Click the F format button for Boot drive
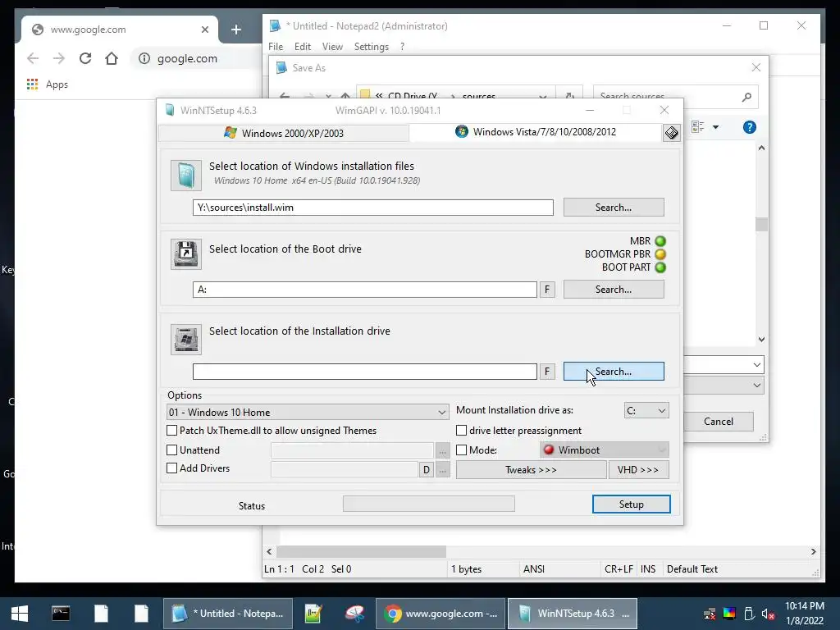840x630 pixels. click(547, 290)
